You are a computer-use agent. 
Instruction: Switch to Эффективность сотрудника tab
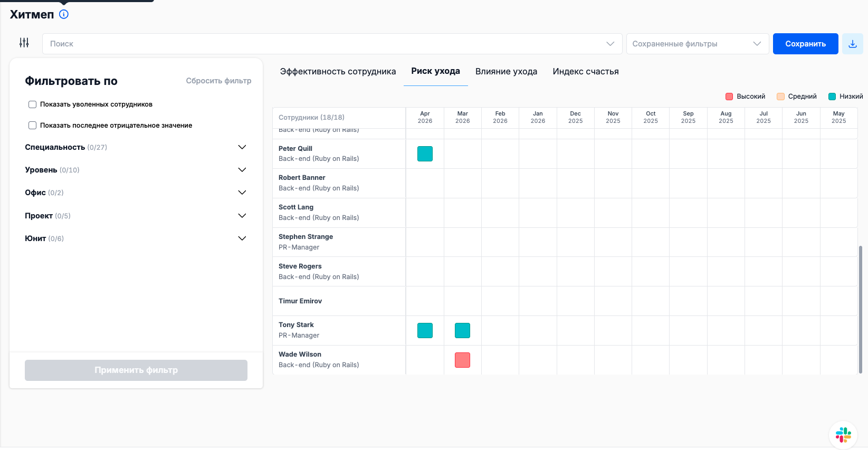(x=338, y=72)
